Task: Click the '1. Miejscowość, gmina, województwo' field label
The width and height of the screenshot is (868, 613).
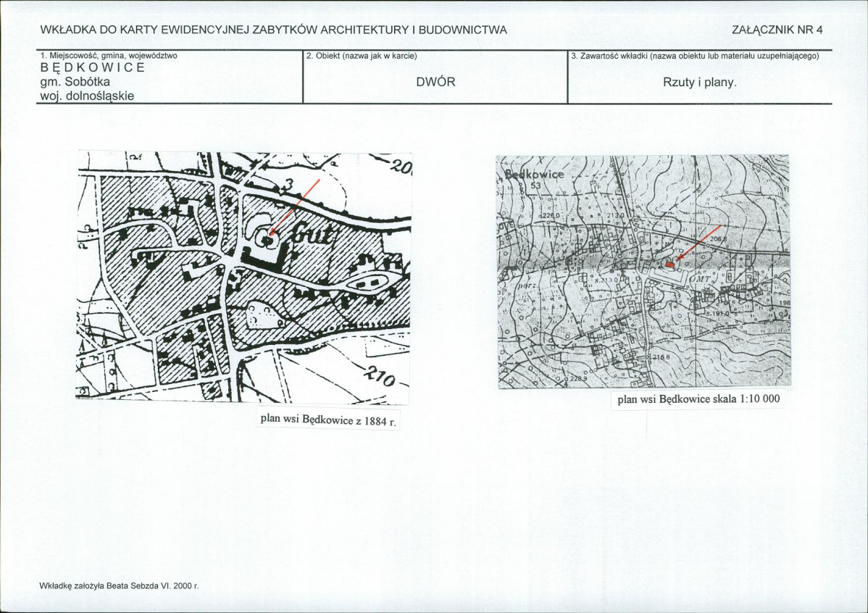Action: [109, 55]
